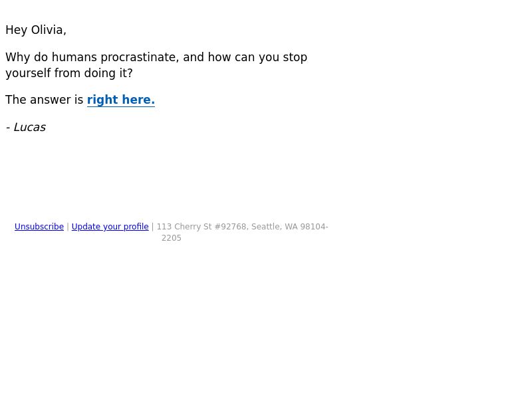
Task: Click the word "Seattle" in the footer
Action: (267, 227)
